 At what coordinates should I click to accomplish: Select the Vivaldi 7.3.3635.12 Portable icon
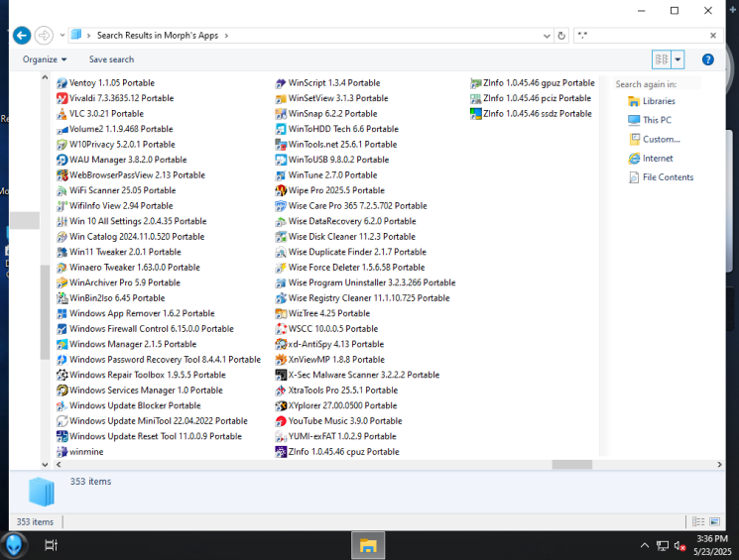point(62,98)
